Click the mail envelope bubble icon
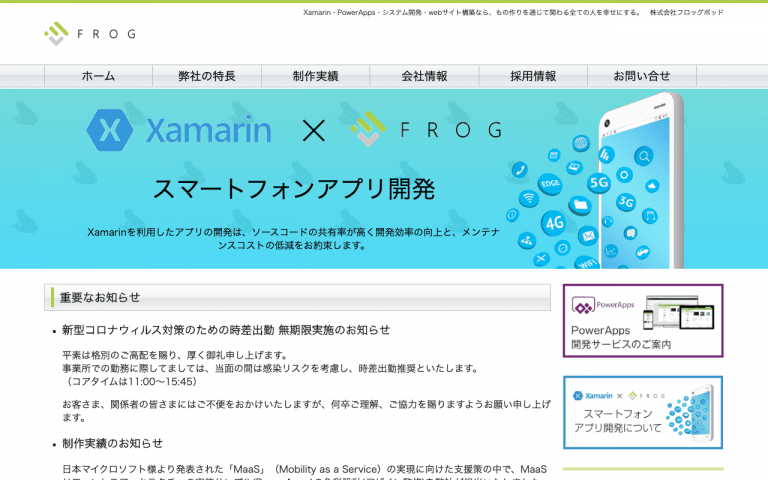 pyautogui.click(x=588, y=236)
